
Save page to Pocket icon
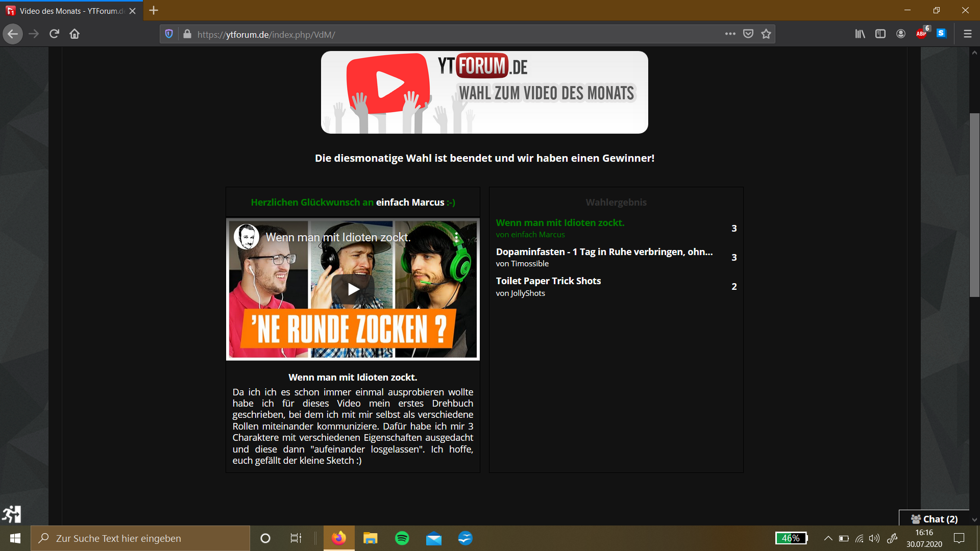pos(748,34)
